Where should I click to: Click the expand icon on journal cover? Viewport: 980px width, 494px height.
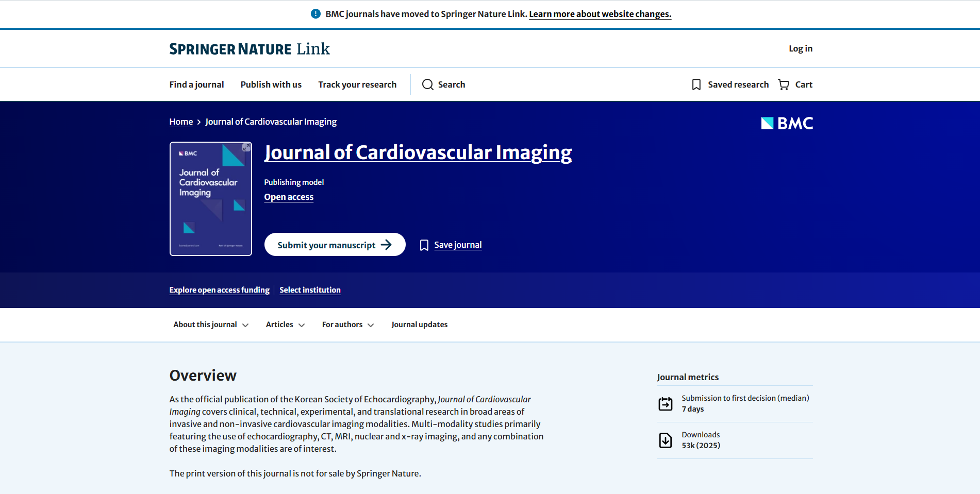246,148
